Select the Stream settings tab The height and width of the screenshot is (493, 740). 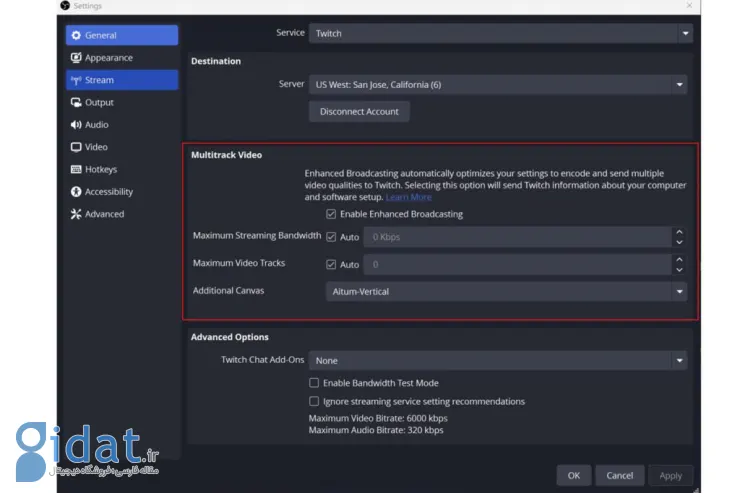[122, 80]
